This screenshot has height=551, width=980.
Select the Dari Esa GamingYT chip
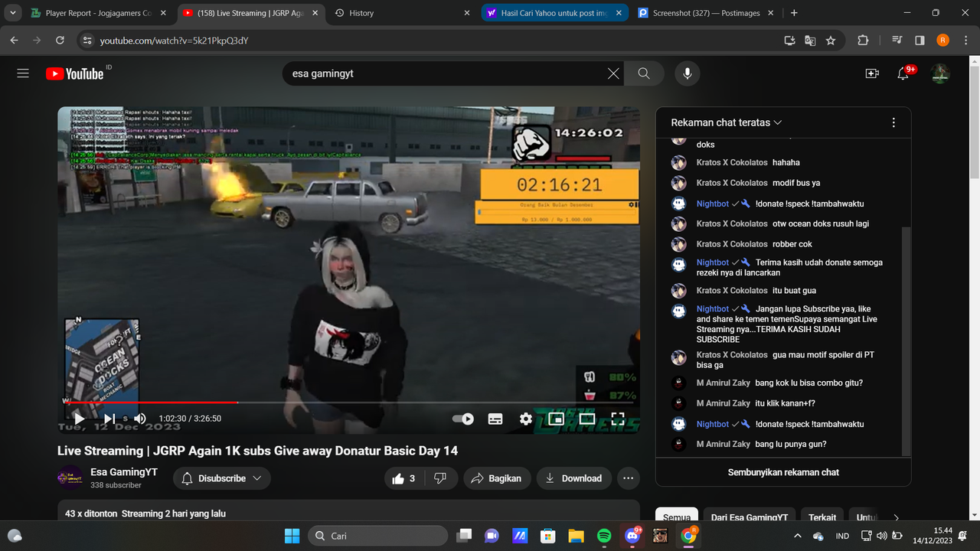click(x=750, y=517)
